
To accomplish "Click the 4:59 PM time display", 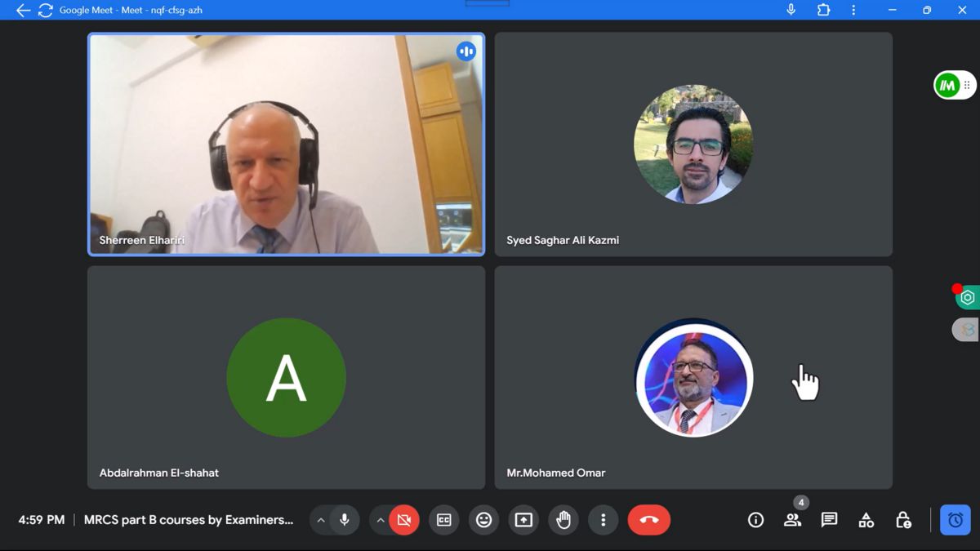I will tap(42, 520).
